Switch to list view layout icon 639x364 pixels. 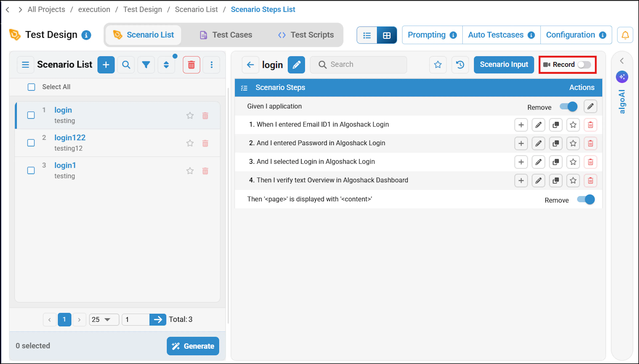367,35
